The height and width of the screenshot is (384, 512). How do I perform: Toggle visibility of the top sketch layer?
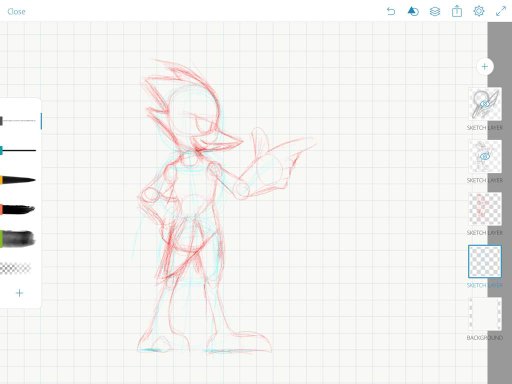[485, 104]
